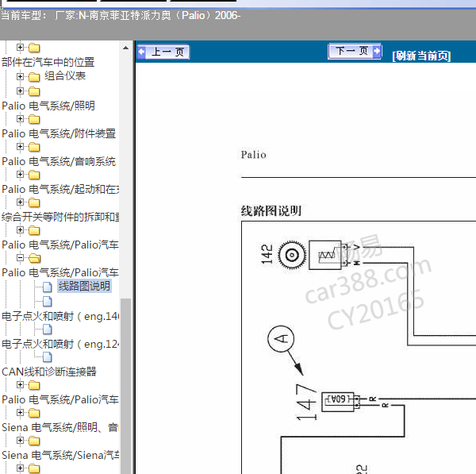Screen dimensions: 476x474
Task: Select Siena 电气系统/照明、音 entry
Action: click(60, 427)
